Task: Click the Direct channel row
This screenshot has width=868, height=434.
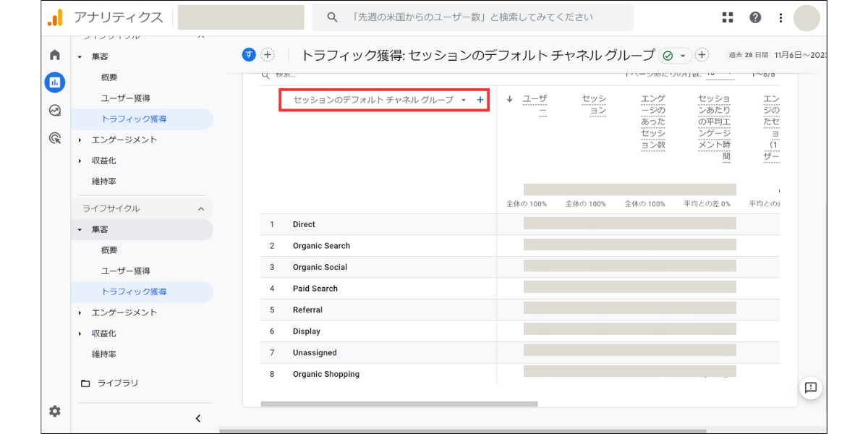Action: (520, 224)
